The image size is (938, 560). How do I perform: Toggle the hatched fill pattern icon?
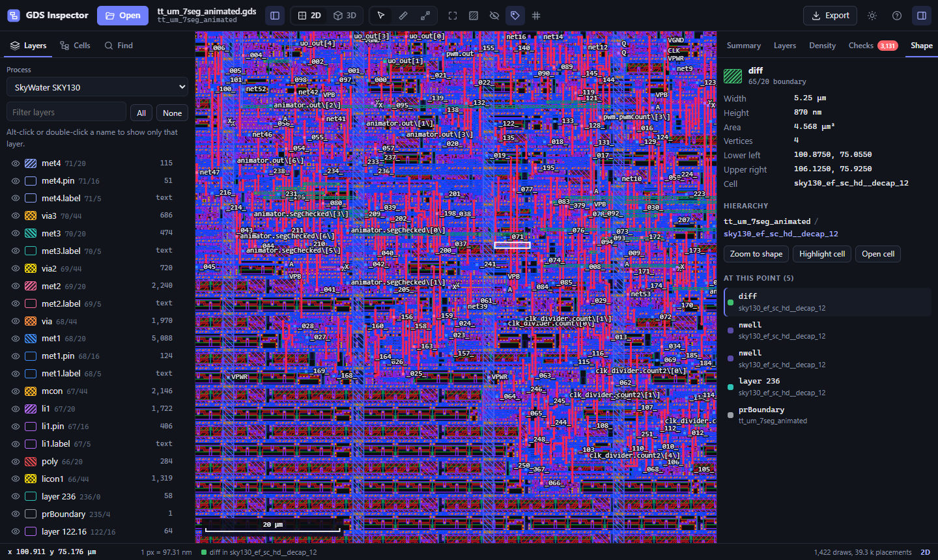(474, 16)
